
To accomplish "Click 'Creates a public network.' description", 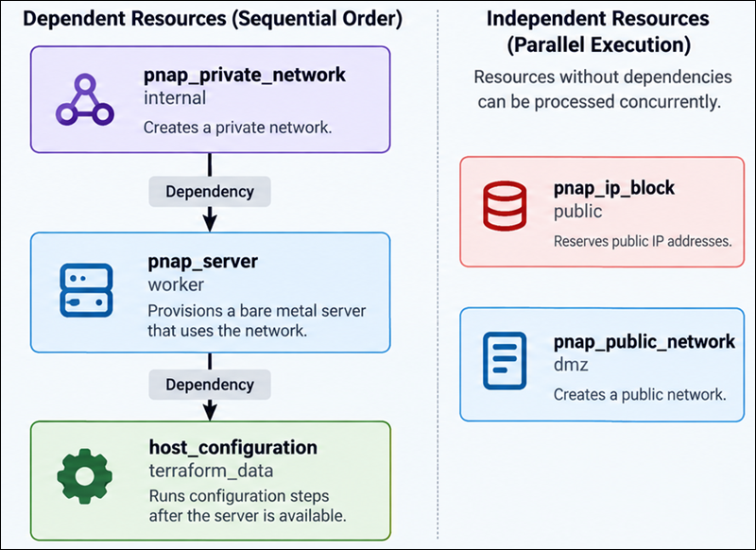I will pyautogui.click(x=640, y=394).
